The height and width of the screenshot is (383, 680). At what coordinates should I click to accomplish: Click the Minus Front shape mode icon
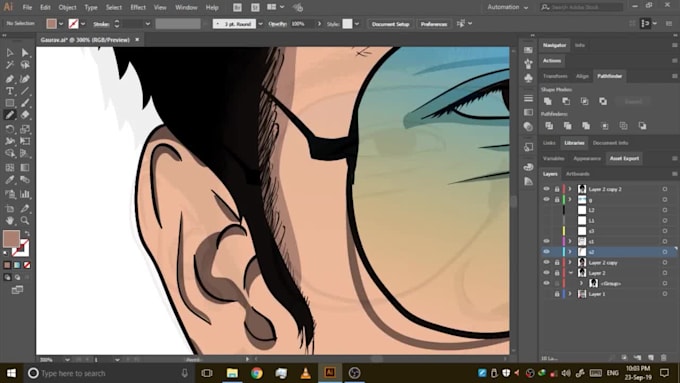coord(566,101)
